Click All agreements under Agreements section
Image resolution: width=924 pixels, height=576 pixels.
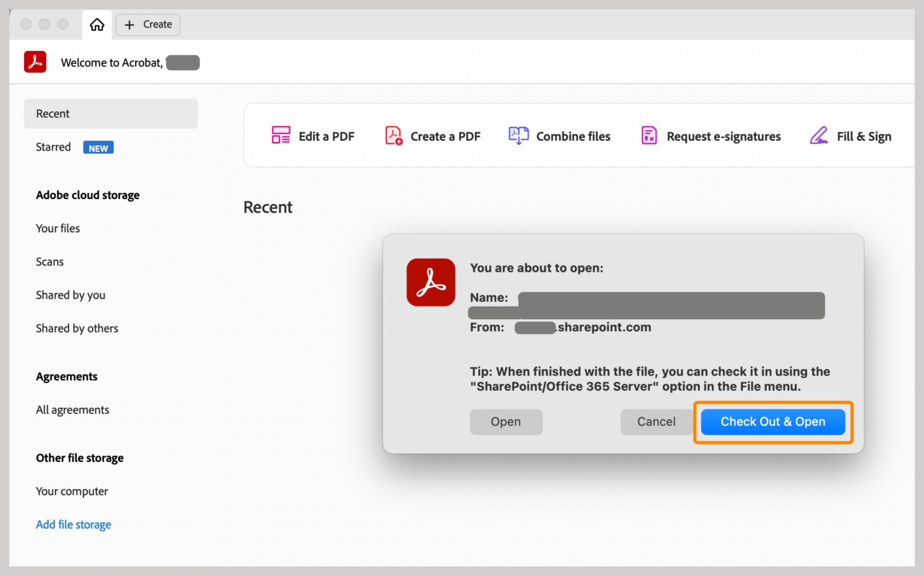pyautogui.click(x=72, y=409)
